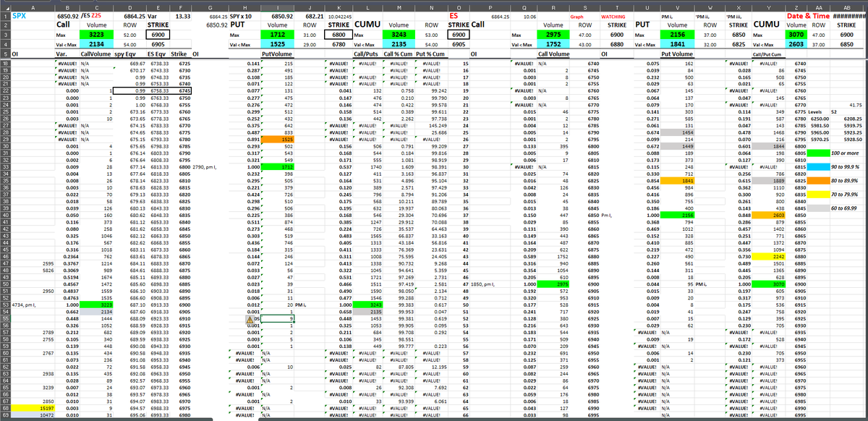This screenshot has width=868, height=421.
Task: Select boxed SPX Call strike 6900 in column E
Action: pos(158,34)
